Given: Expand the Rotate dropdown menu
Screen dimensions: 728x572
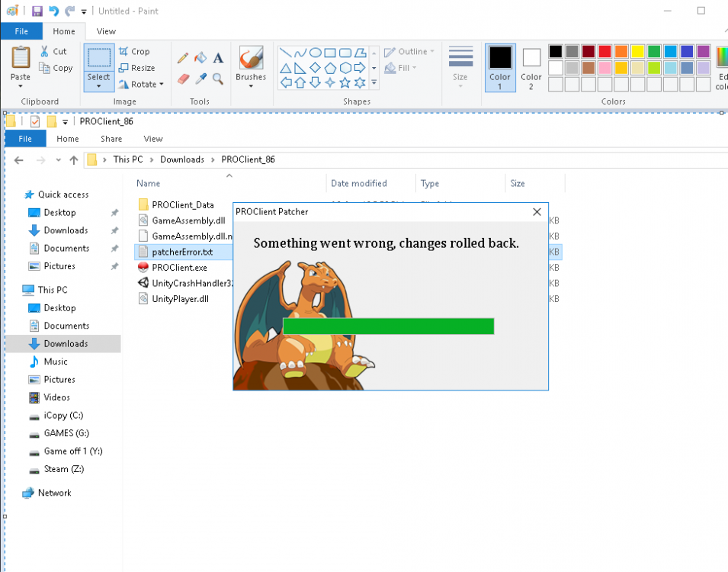Looking at the screenshot, I should [x=142, y=85].
